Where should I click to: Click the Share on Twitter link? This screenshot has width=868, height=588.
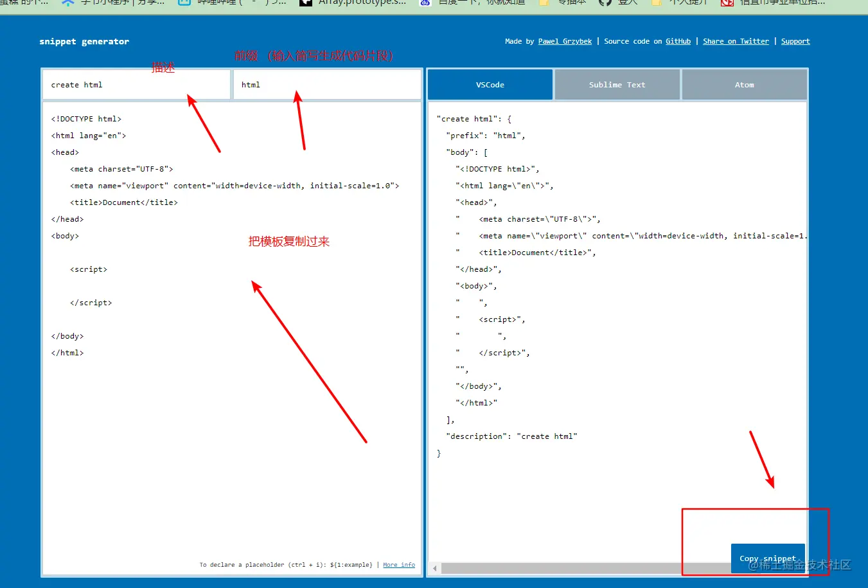tap(736, 41)
